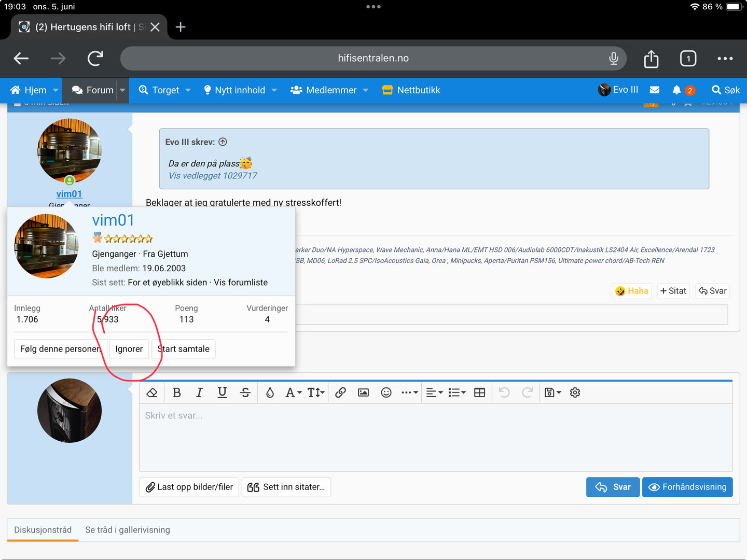The image size is (747, 560).
Task: Toggle bold formatting in editor
Action: pos(177,393)
